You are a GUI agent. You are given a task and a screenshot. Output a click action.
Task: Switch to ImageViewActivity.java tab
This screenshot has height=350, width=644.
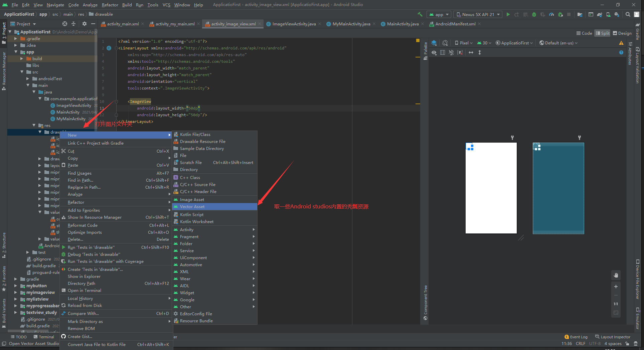pyautogui.click(x=294, y=24)
